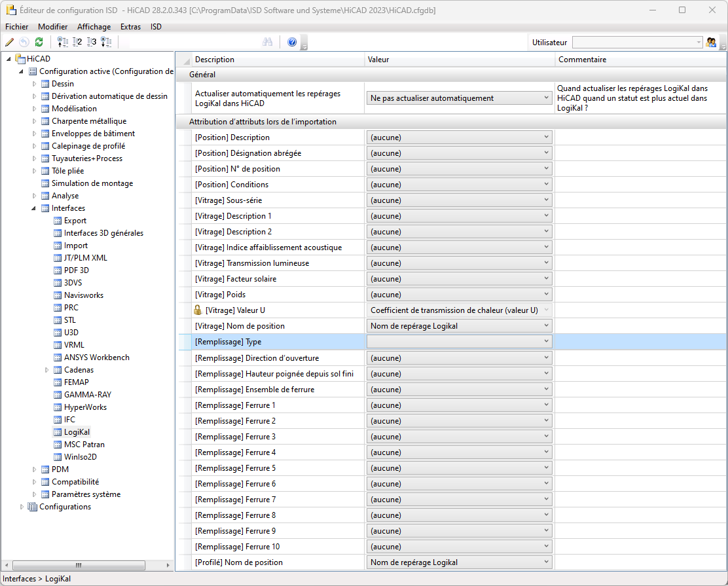Select JT/PLM XML tree item
This screenshot has width=728, height=586.
(85, 258)
